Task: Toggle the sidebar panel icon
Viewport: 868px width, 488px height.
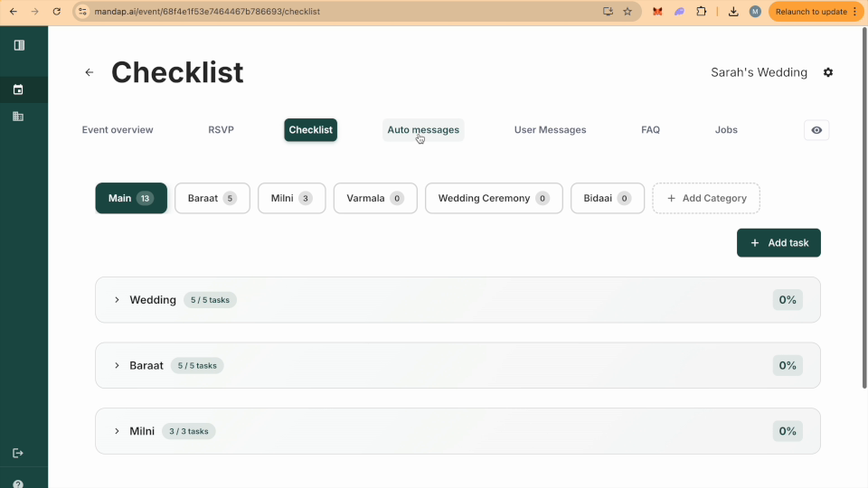Action: 19,45
